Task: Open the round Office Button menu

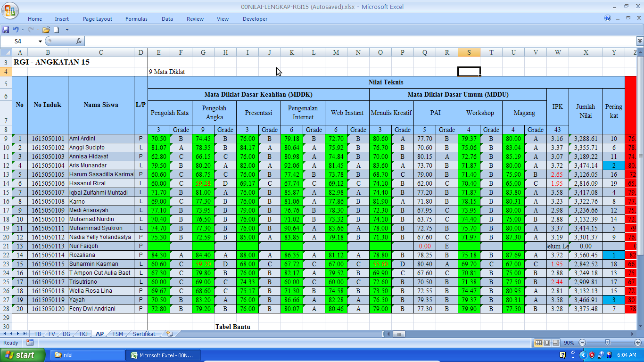Action: [x=9, y=10]
